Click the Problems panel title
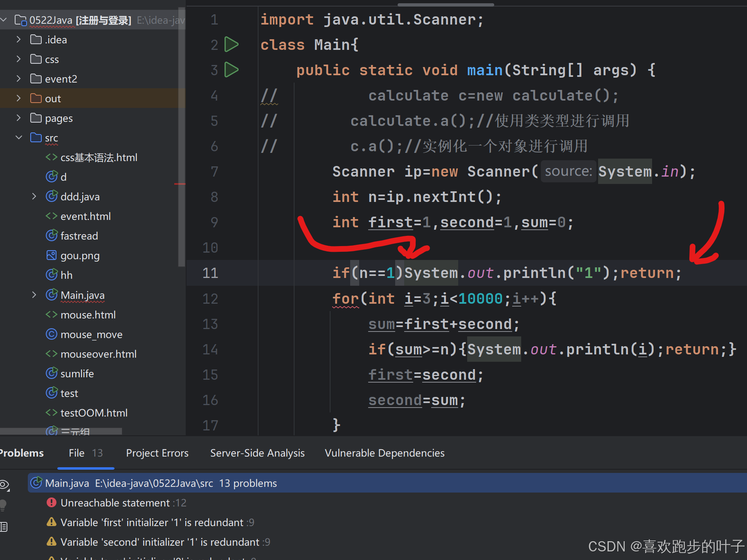The height and width of the screenshot is (560, 747). (22, 453)
